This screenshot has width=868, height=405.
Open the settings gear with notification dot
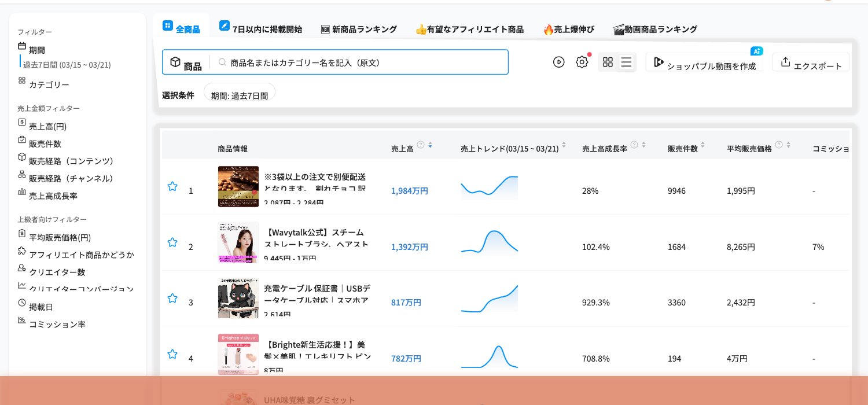click(x=582, y=62)
